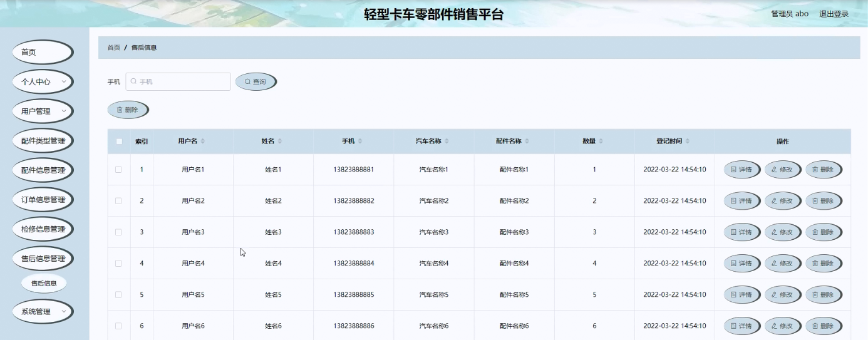The width and height of the screenshot is (868, 340).
Task: Delete row 用户名2
Action: coord(823,201)
